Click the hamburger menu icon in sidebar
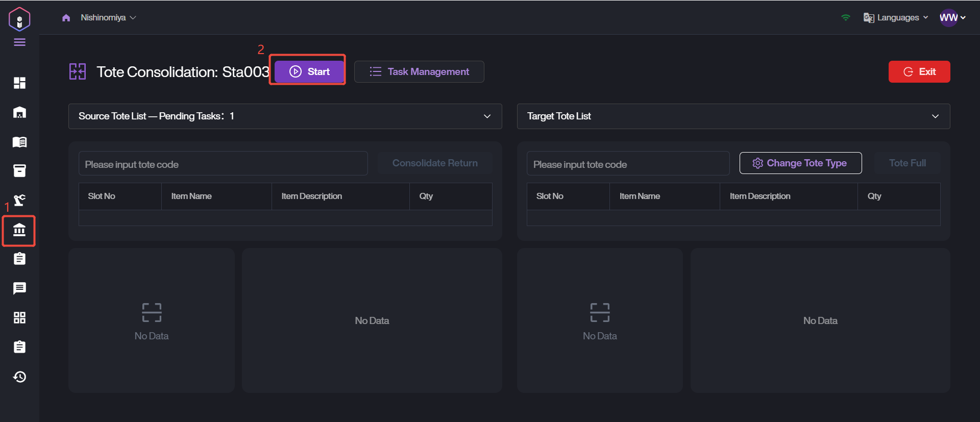 coord(19,42)
